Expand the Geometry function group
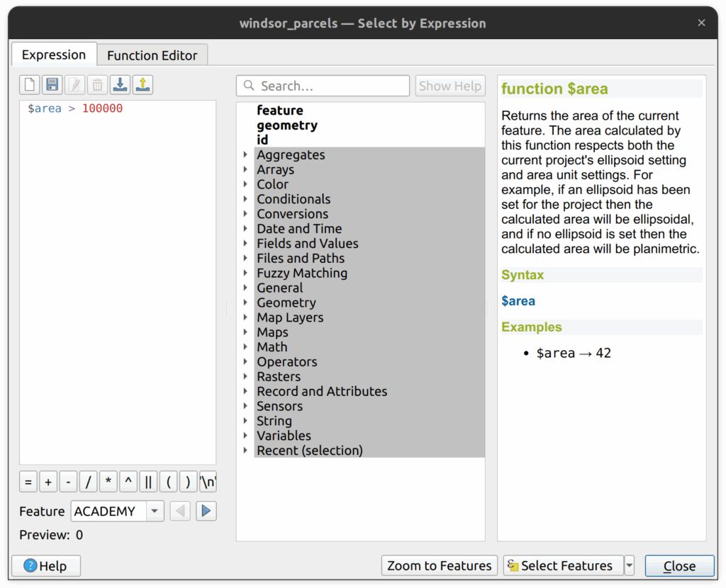Image resolution: width=726 pixels, height=588 pixels. pos(245,303)
